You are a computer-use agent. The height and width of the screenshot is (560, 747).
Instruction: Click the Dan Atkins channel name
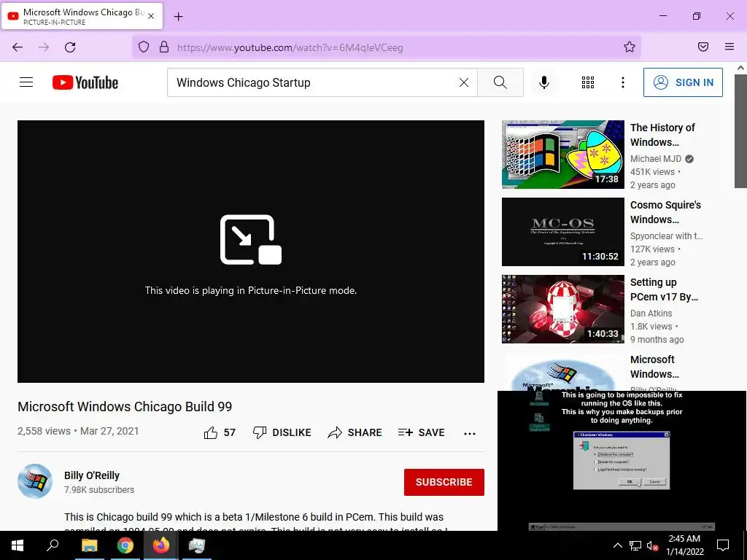pyautogui.click(x=651, y=313)
